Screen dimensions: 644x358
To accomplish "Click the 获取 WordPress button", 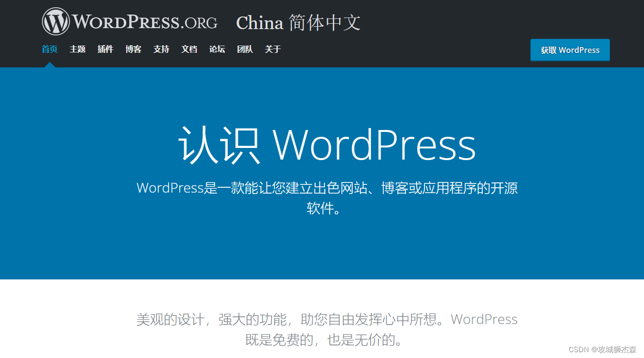I will pyautogui.click(x=570, y=50).
